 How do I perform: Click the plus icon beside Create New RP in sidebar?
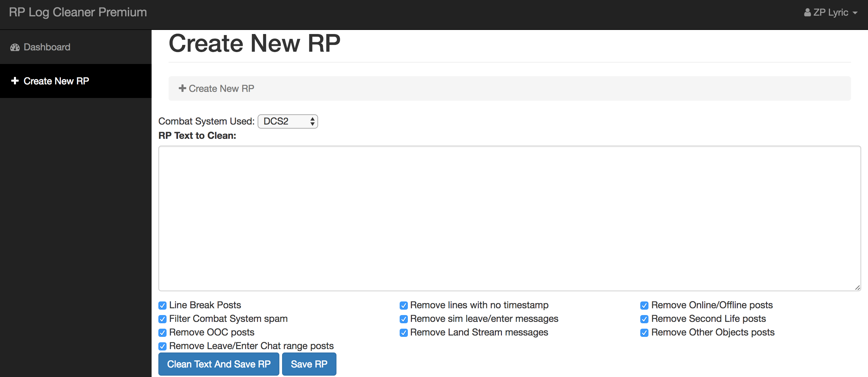[x=15, y=81]
